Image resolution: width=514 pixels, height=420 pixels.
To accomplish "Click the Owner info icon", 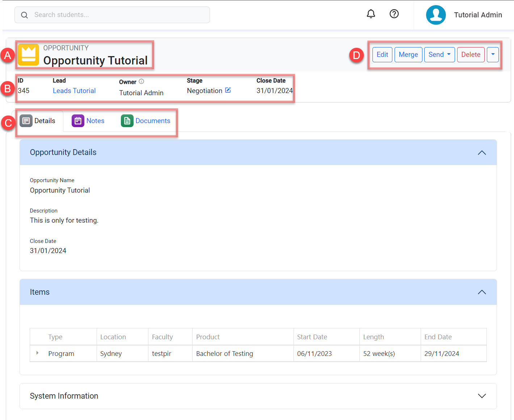I will [142, 81].
